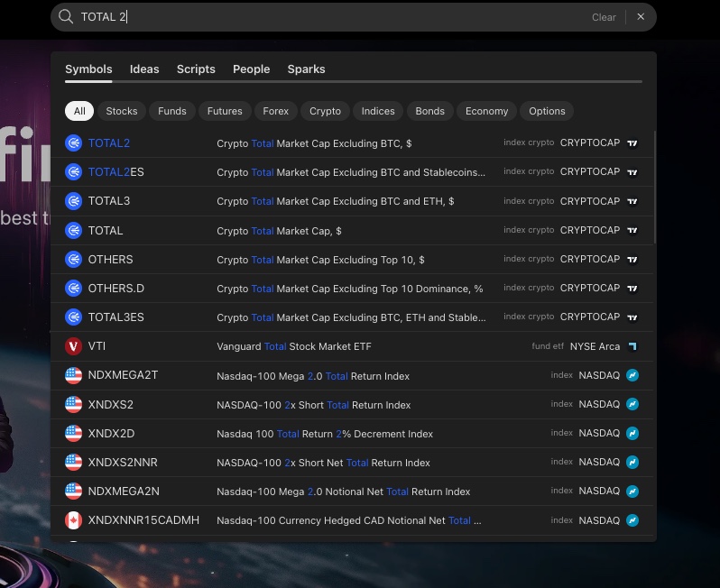This screenshot has height=588, width=720.
Task: Click the US flag icon beside XNDXS2
Action: (74, 404)
